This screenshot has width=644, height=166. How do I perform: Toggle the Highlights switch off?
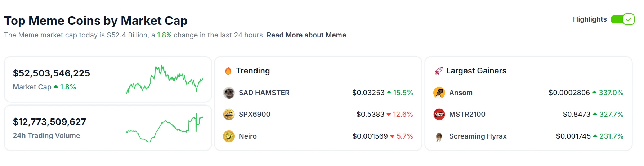pos(622,19)
